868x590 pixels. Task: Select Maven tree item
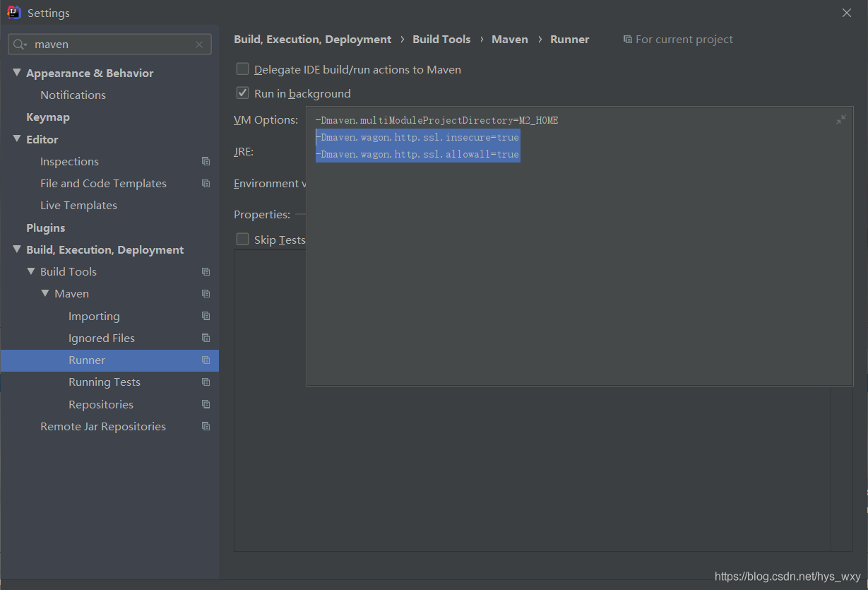point(71,294)
